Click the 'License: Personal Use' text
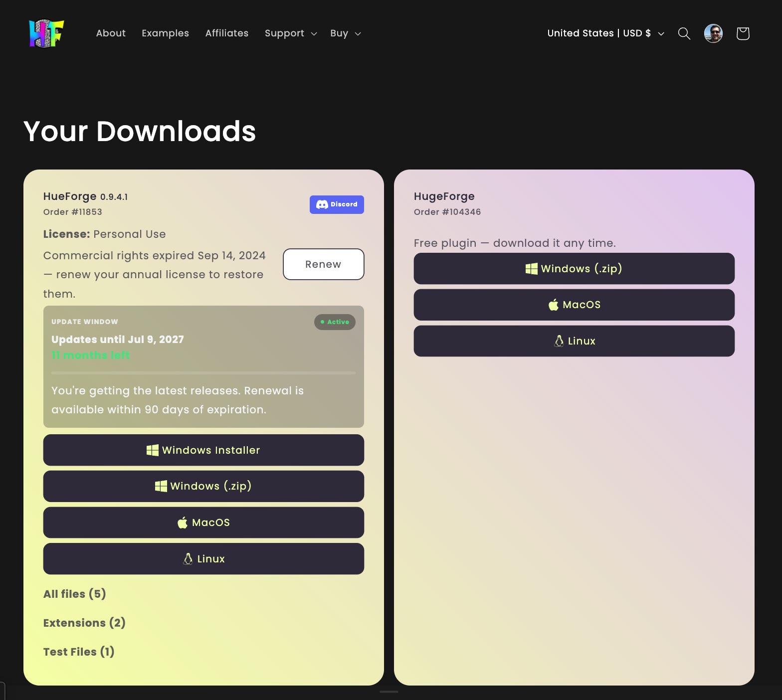The height and width of the screenshot is (700, 782). click(x=105, y=234)
